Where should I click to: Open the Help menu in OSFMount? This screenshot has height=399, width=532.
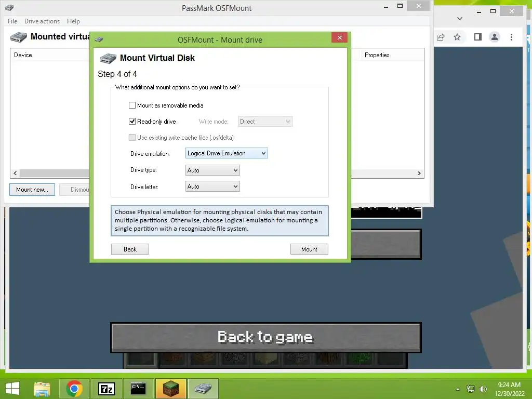click(x=73, y=21)
